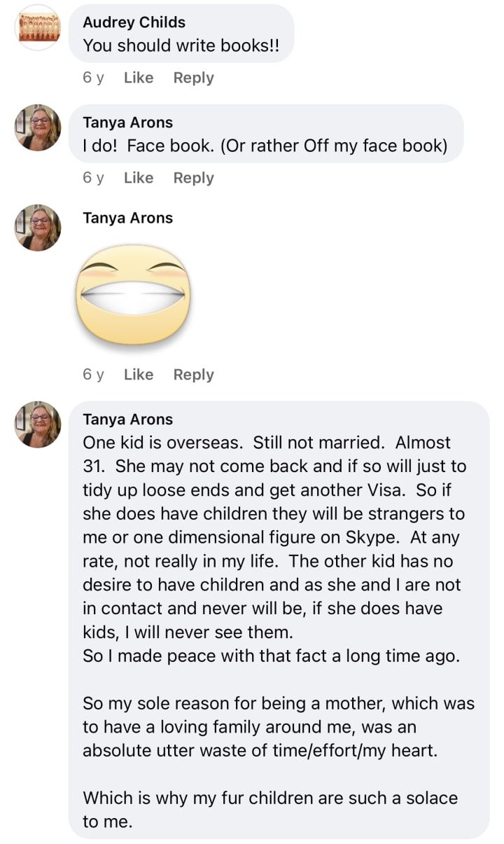Click the "6 y" timestamp under sticker comment
Image resolution: width=504 pixels, height=844 pixels.
(93, 375)
